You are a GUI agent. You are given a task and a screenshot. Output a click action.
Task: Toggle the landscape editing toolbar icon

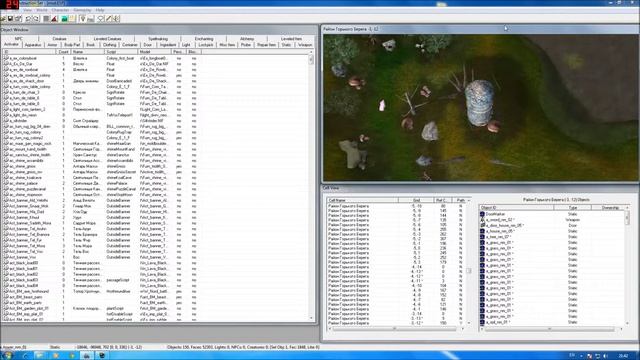point(64,19)
